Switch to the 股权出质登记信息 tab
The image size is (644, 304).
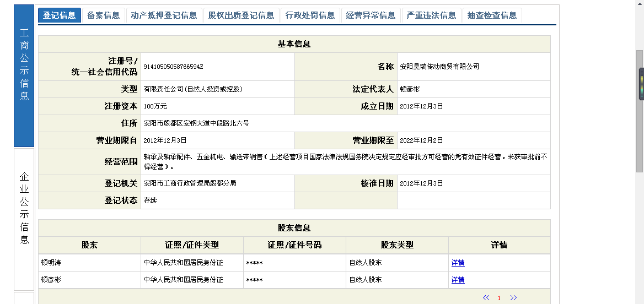point(241,15)
